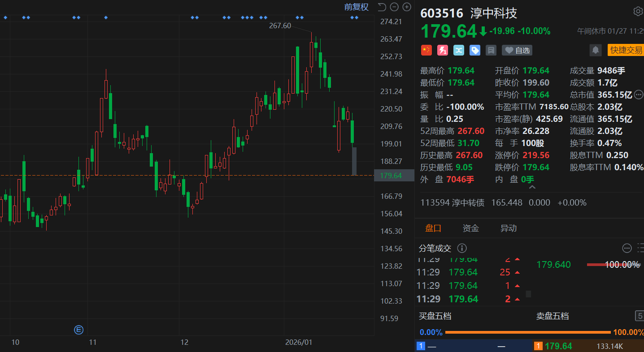This screenshot has width=644, height=352.
Task: Switch to the 资金 tab
Action: [x=470, y=228]
